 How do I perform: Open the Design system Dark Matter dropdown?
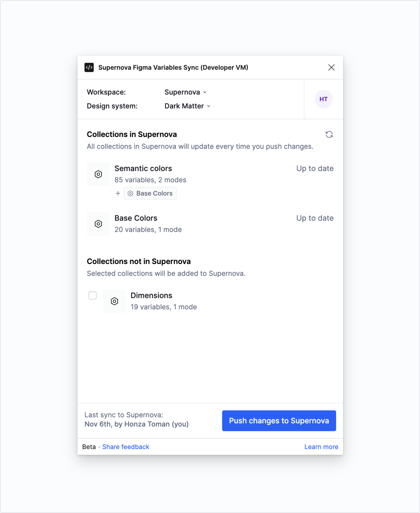(187, 106)
